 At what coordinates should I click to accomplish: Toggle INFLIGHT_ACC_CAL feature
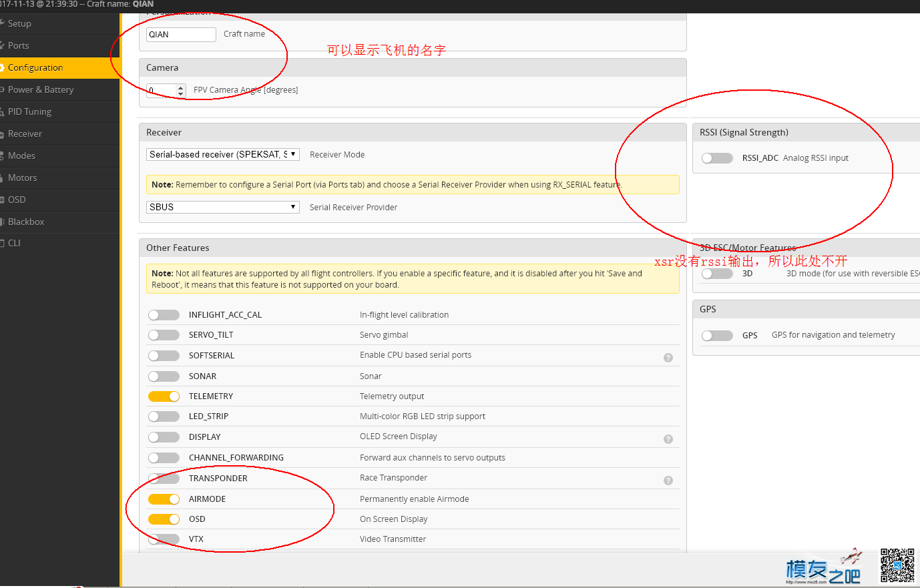click(164, 315)
